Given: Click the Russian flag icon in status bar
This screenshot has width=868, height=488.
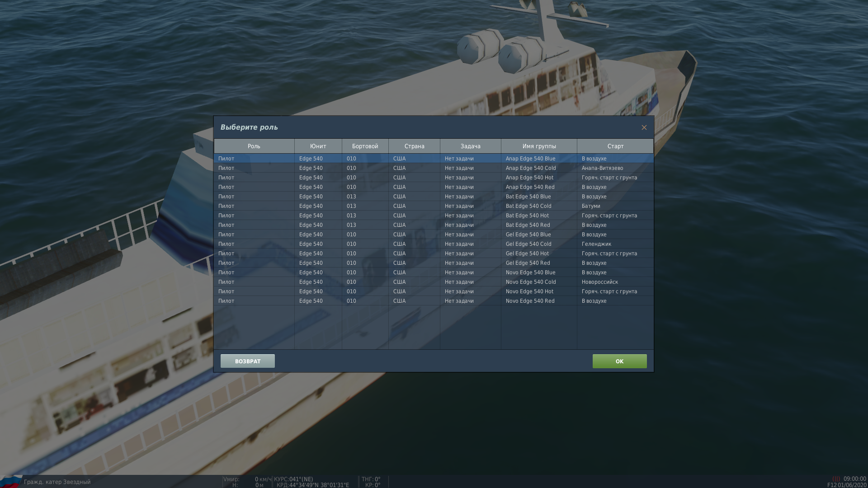Looking at the screenshot, I should click(11, 482).
